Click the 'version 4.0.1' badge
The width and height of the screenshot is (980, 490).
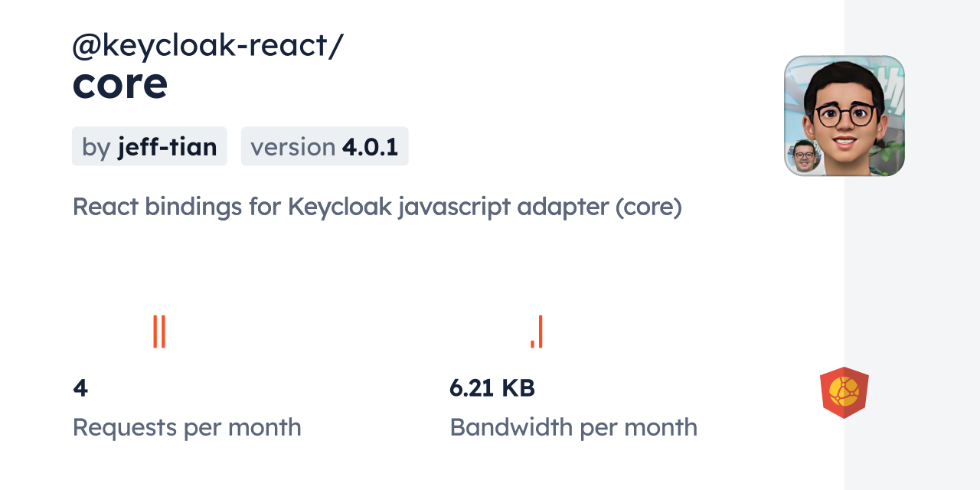click(325, 146)
